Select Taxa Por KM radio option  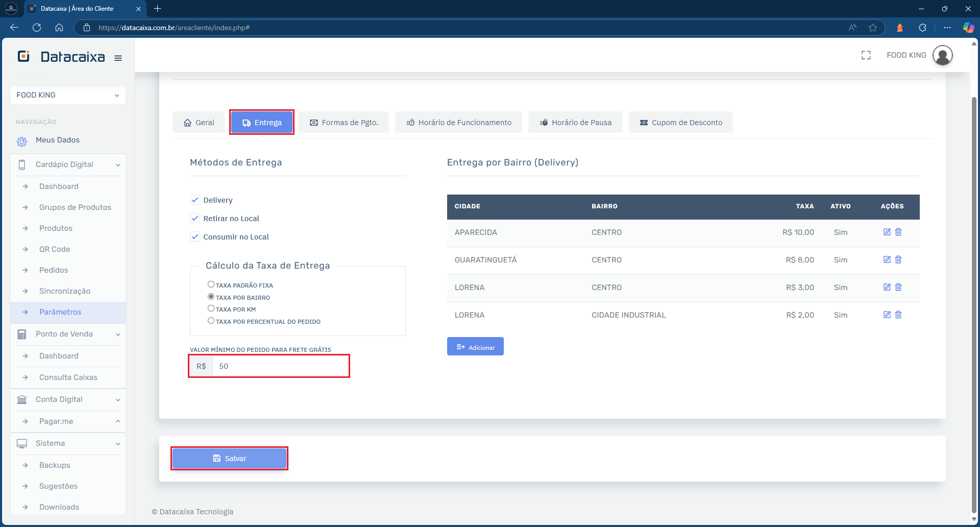[211, 308]
